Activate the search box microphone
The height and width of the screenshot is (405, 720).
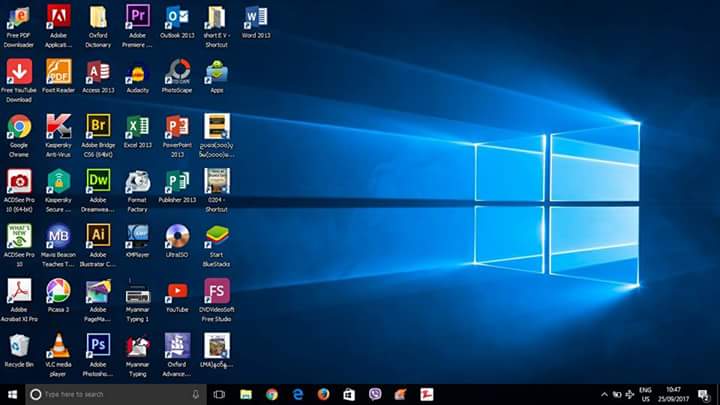click(x=196, y=394)
